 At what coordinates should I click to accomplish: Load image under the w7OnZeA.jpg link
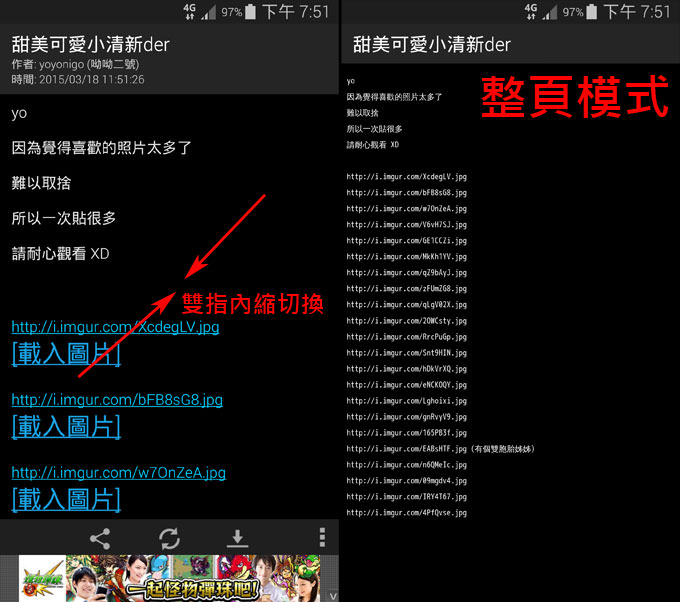click(66, 498)
